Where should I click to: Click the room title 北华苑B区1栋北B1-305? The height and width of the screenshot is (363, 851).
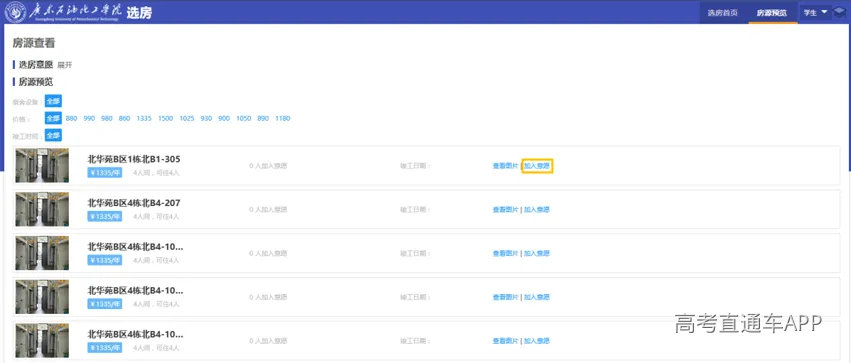[x=134, y=159]
